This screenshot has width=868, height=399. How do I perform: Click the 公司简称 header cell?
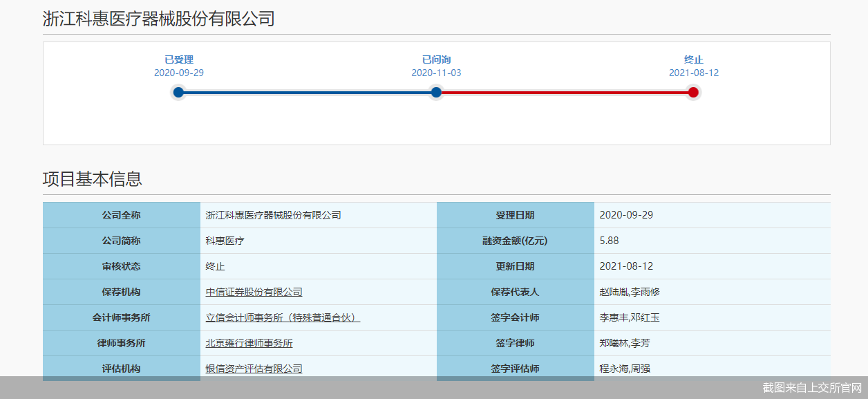122,241
